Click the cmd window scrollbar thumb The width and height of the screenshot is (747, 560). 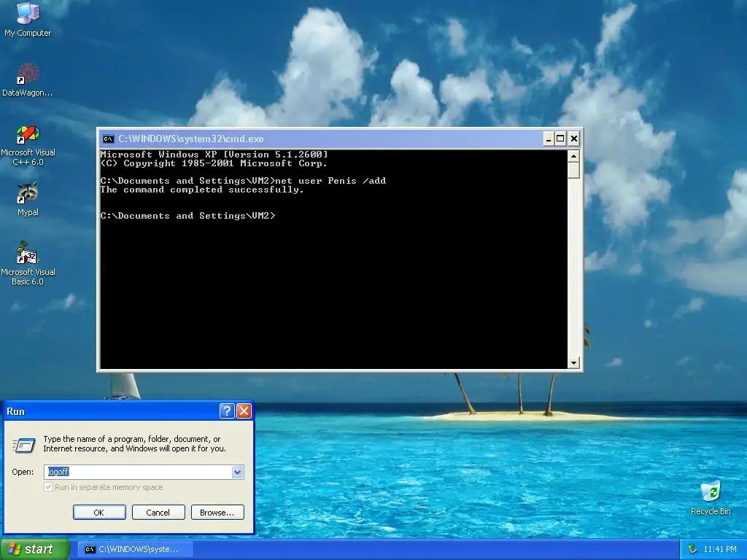click(573, 171)
